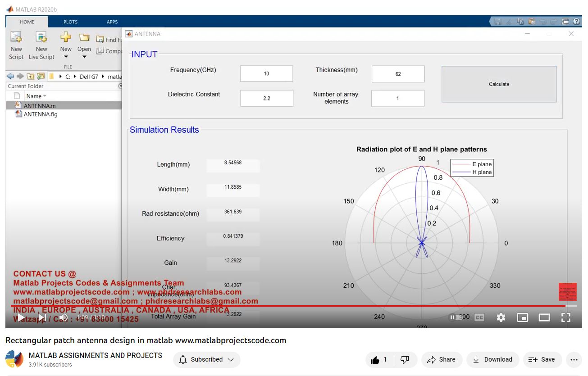
Task: Click the New plus icon
Action: click(66, 37)
